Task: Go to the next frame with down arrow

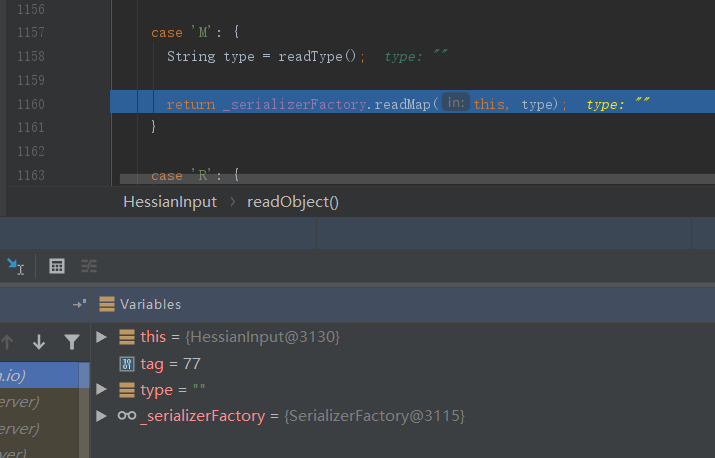Action: (39, 342)
